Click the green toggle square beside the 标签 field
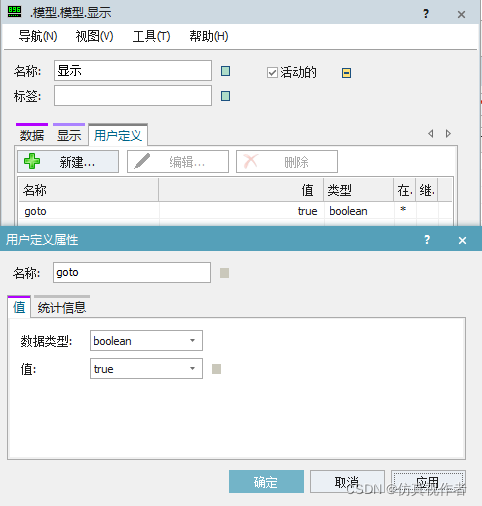The height and width of the screenshot is (506, 482). [225, 96]
